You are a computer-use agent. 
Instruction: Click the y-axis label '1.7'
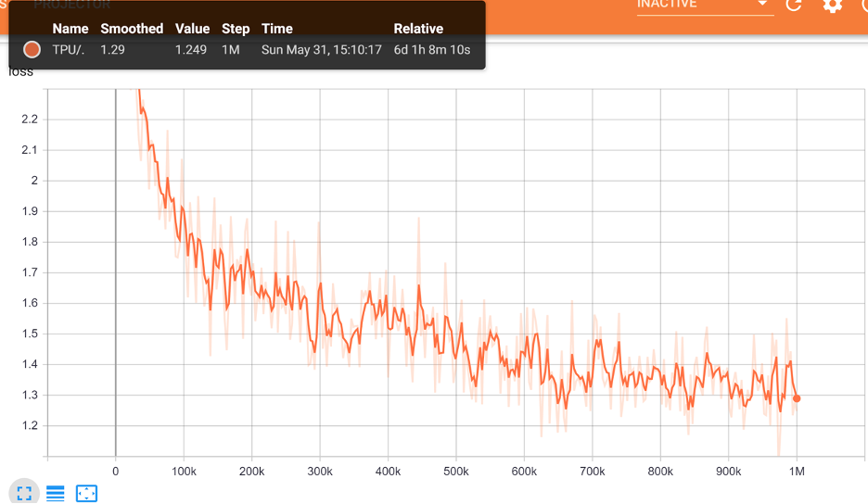coord(30,272)
